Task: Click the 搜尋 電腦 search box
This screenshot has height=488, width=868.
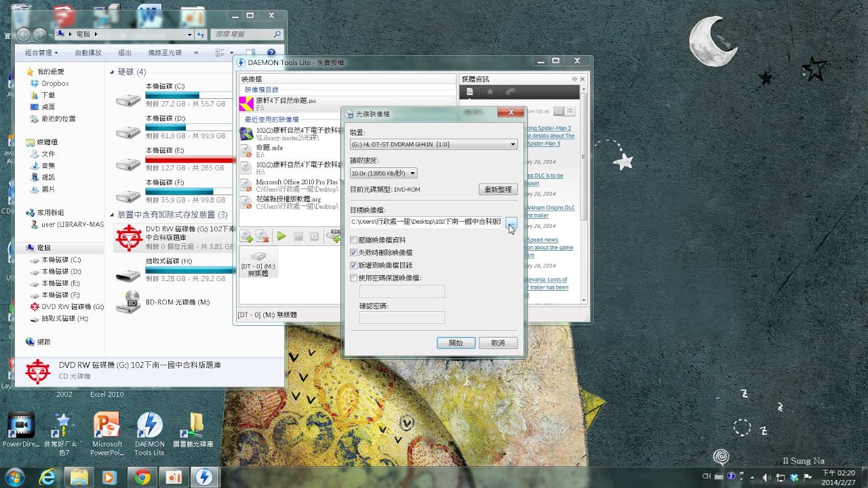Action: tap(247, 34)
